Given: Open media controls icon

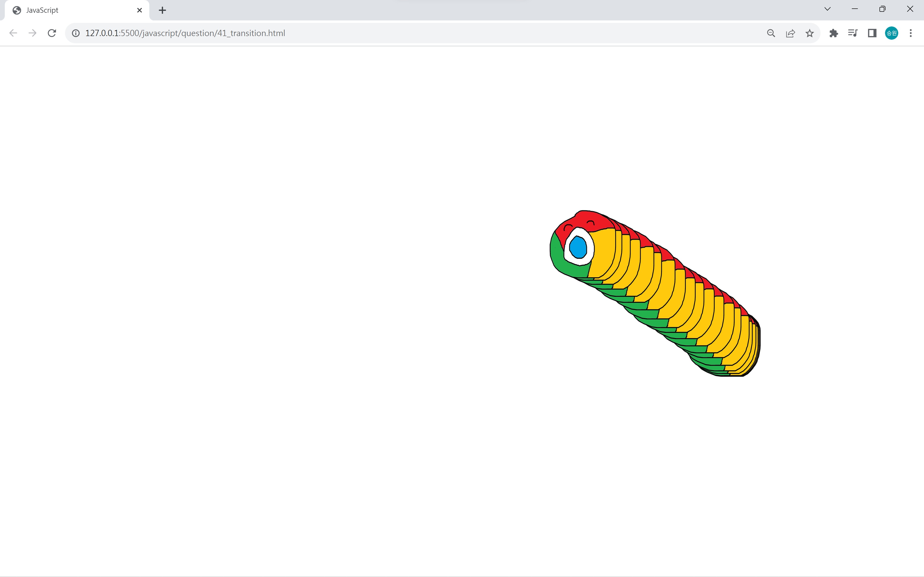Looking at the screenshot, I should pyautogui.click(x=853, y=33).
